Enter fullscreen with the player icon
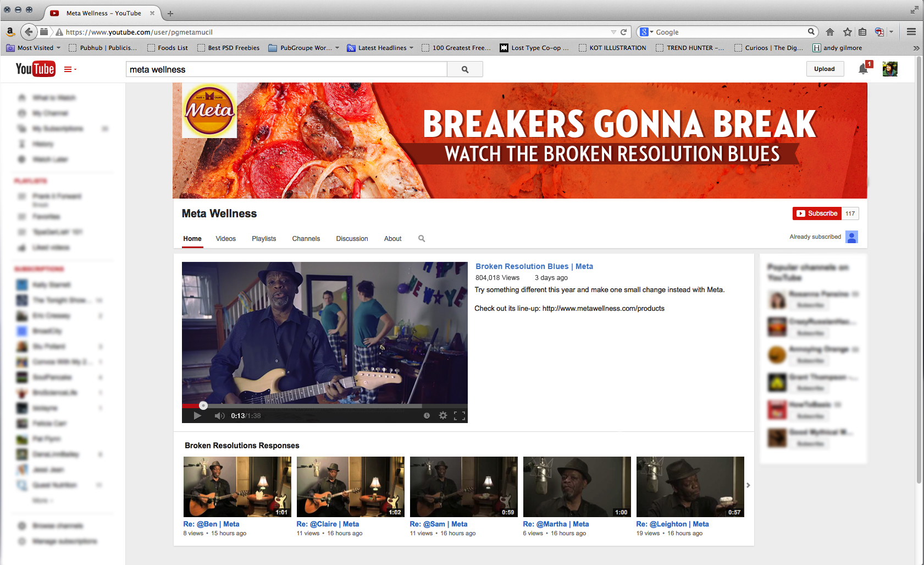 [460, 415]
